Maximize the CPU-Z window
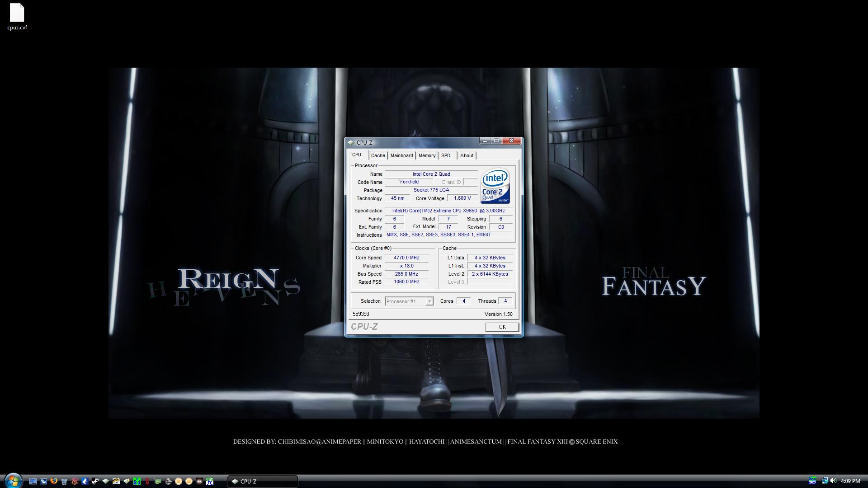This screenshot has height=488, width=868. point(496,141)
